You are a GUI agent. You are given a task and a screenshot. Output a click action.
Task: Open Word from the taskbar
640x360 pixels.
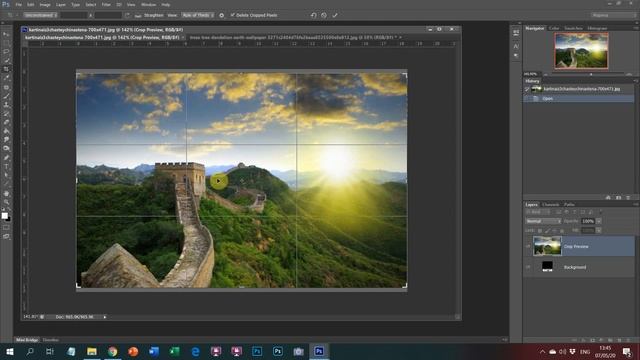(154, 351)
